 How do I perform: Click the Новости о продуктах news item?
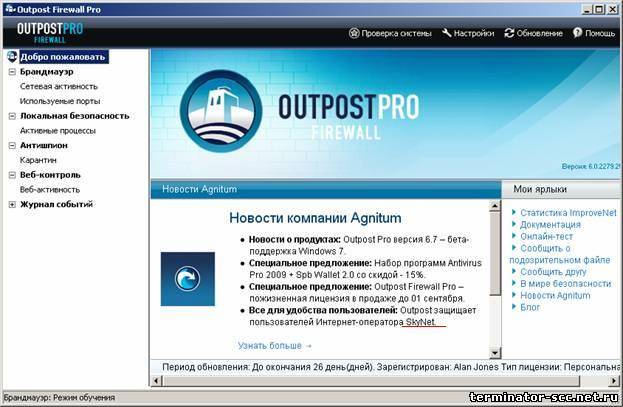pyautogui.click(x=359, y=246)
